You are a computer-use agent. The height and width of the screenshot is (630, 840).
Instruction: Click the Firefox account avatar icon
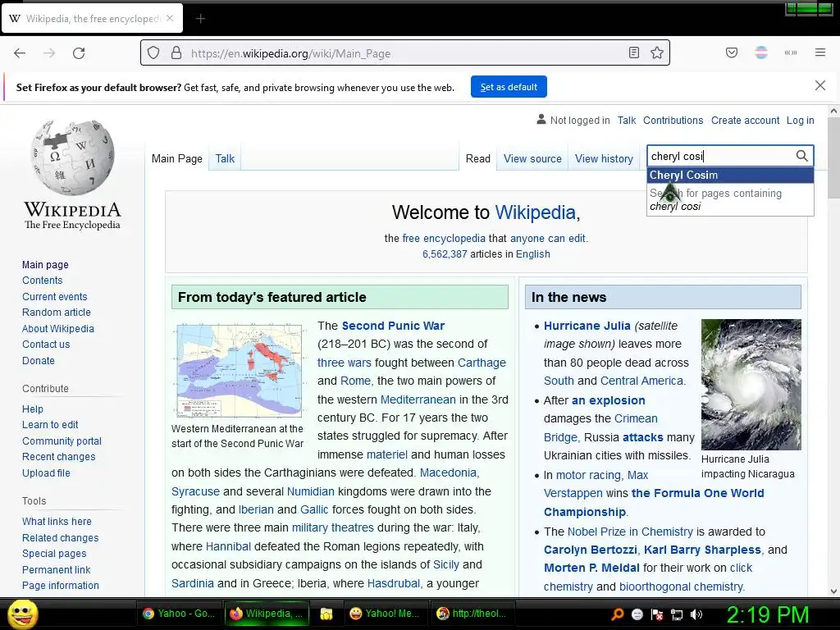761,52
